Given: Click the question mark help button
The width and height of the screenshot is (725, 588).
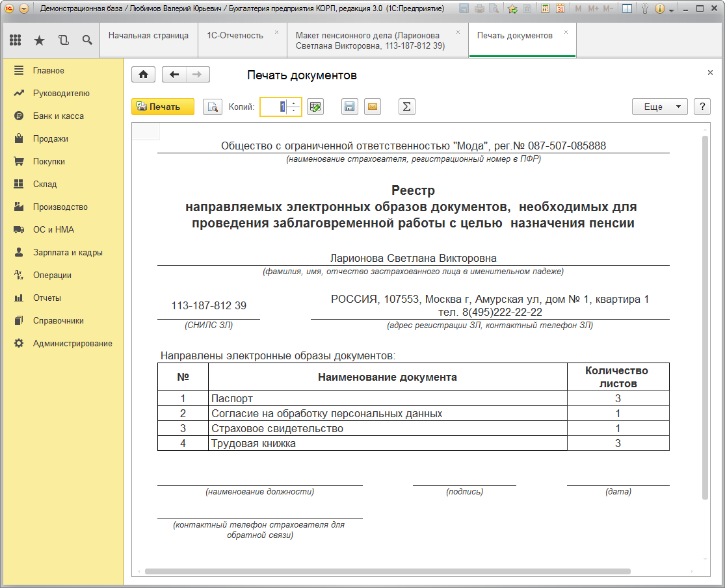Looking at the screenshot, I should tap(702, 107).
